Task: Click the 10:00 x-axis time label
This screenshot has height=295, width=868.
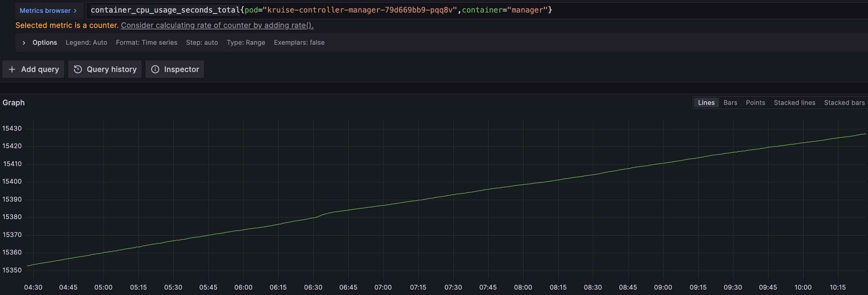Action: [x=803, y=287]
